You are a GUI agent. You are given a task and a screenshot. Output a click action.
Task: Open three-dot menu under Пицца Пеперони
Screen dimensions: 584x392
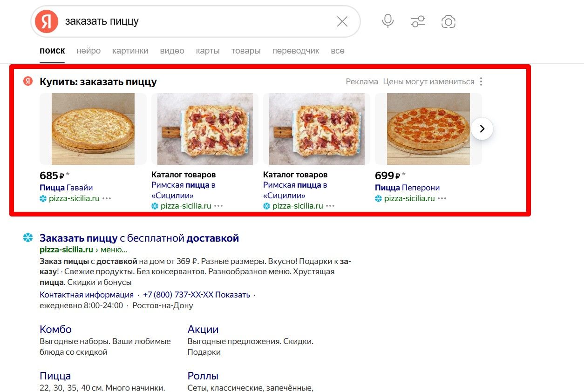pos(442,198)
